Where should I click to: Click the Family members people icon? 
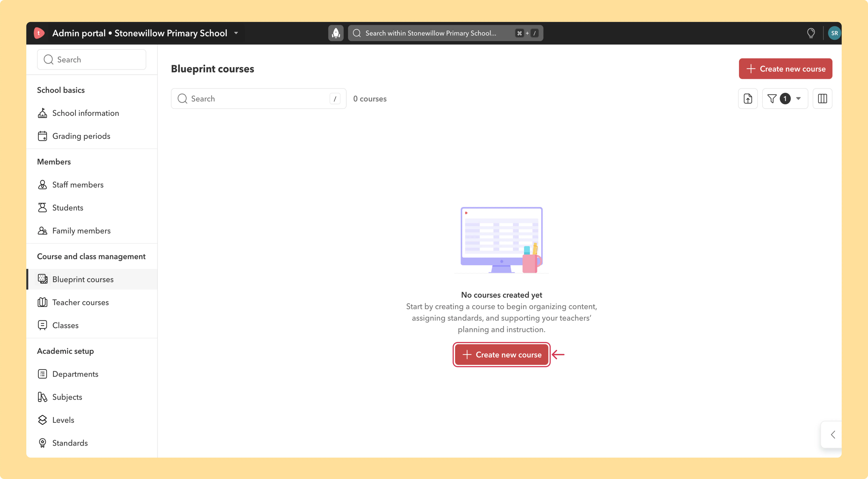[x=42, y=231]
